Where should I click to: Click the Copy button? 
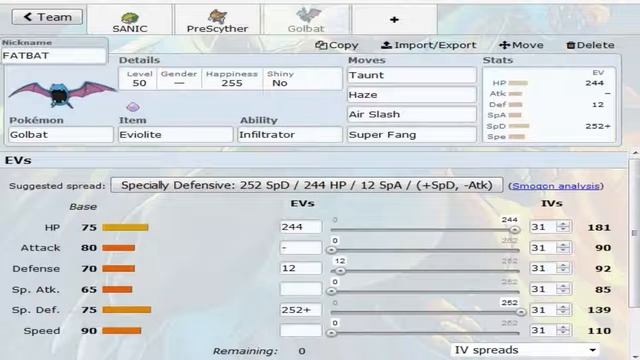click(x=337, y=45)
